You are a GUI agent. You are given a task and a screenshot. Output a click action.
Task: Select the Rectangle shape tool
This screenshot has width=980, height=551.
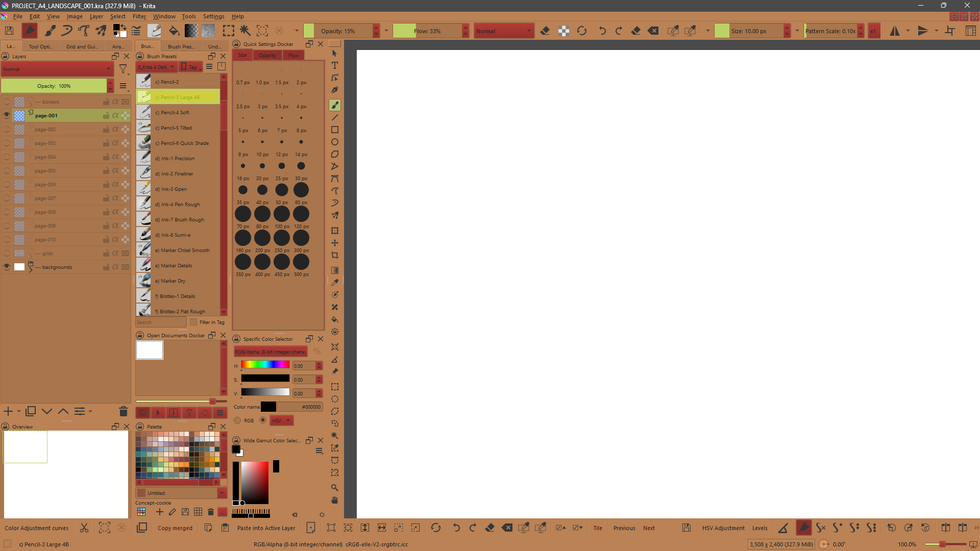tap(335, 130)
